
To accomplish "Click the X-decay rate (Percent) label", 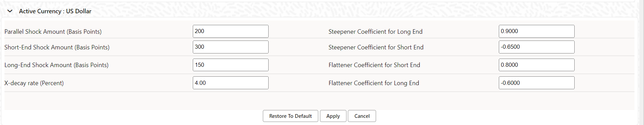I will tap(34, 83).
